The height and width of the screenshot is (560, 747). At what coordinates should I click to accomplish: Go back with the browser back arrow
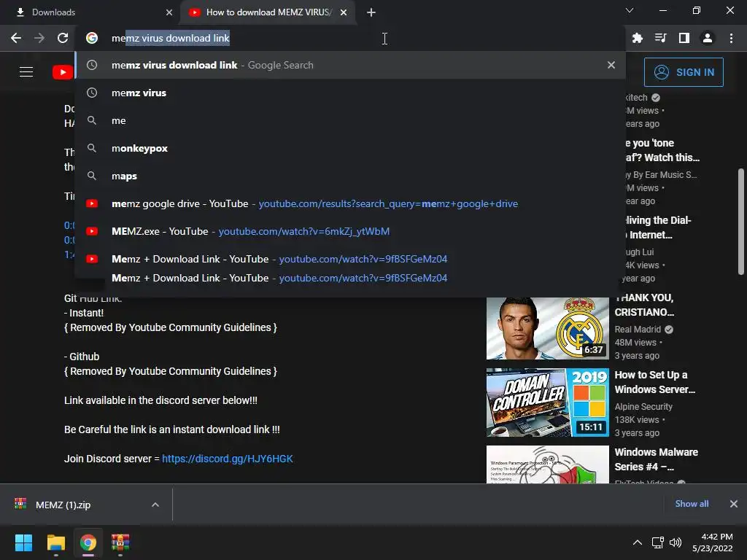coord(16,38)
